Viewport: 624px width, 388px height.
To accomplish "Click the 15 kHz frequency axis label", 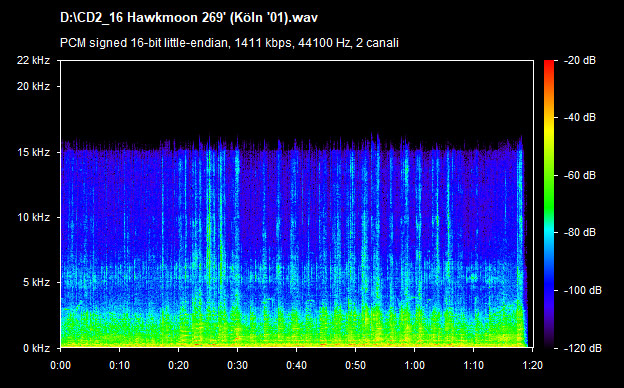I will click(33, 152).
